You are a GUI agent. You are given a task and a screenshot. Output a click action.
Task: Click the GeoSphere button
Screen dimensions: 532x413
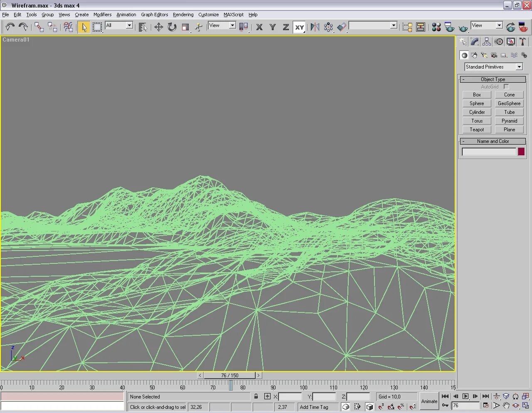(509, 103)
